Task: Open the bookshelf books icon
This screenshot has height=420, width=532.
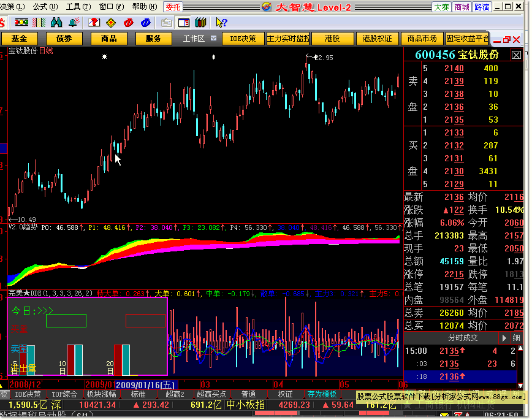Action: 200,23
